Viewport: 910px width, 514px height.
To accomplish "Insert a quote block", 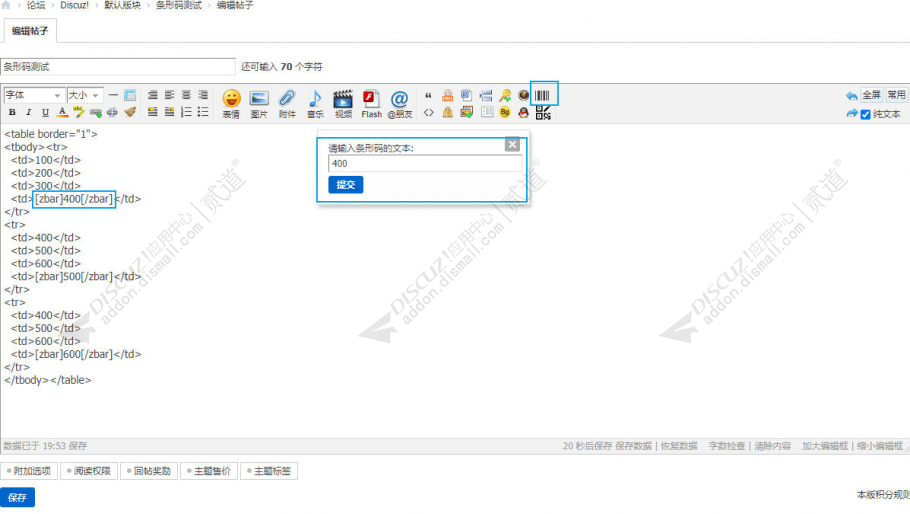I will tap(428, 95).
